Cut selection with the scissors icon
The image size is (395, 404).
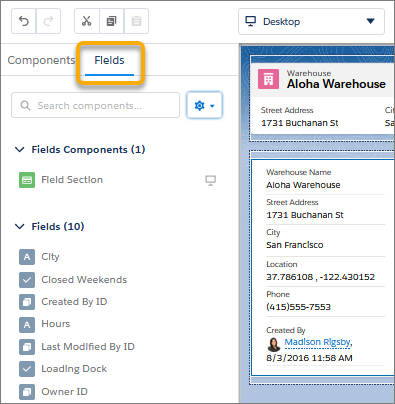pyautogui.click(x=87, y=21)
